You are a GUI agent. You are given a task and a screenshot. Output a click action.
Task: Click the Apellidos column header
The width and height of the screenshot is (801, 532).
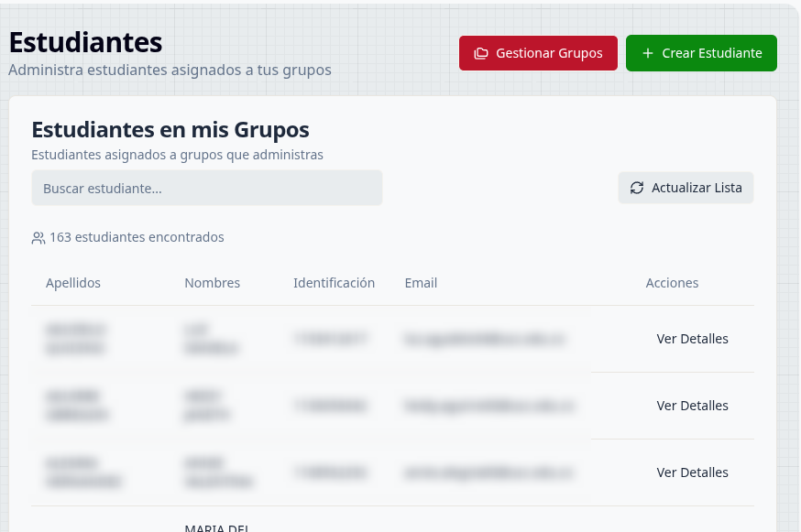[x=73, y=283]
